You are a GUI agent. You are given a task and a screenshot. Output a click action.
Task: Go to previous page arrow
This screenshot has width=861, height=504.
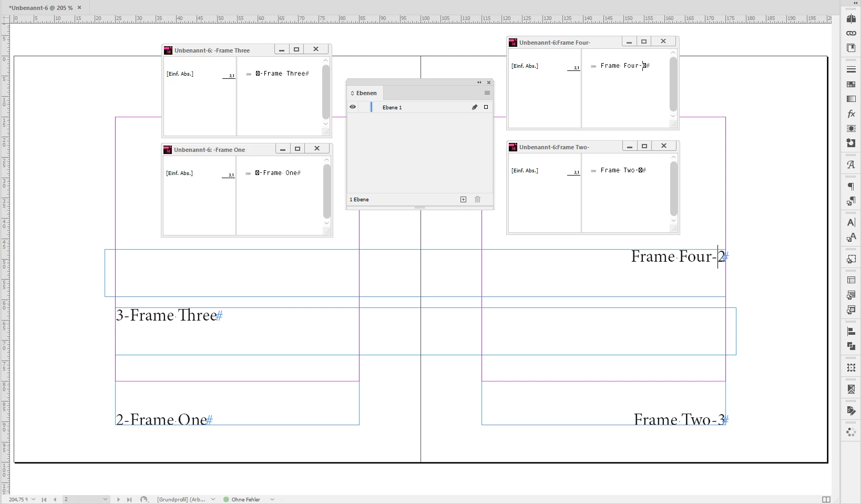pyautogui.click(x=55, y=499)
